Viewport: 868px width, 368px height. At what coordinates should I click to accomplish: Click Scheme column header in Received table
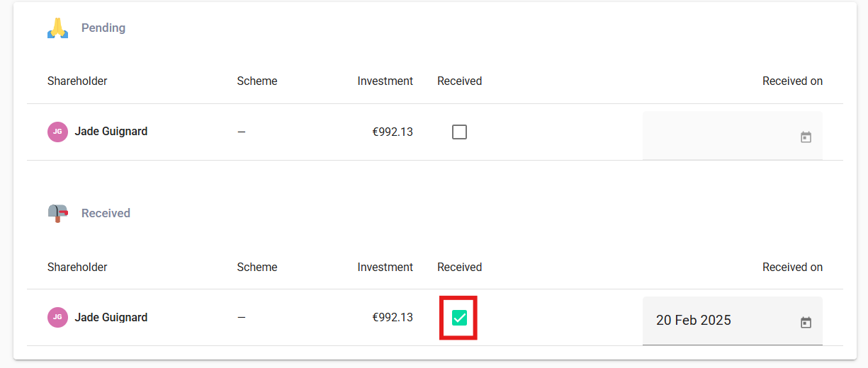coord(257,268)
